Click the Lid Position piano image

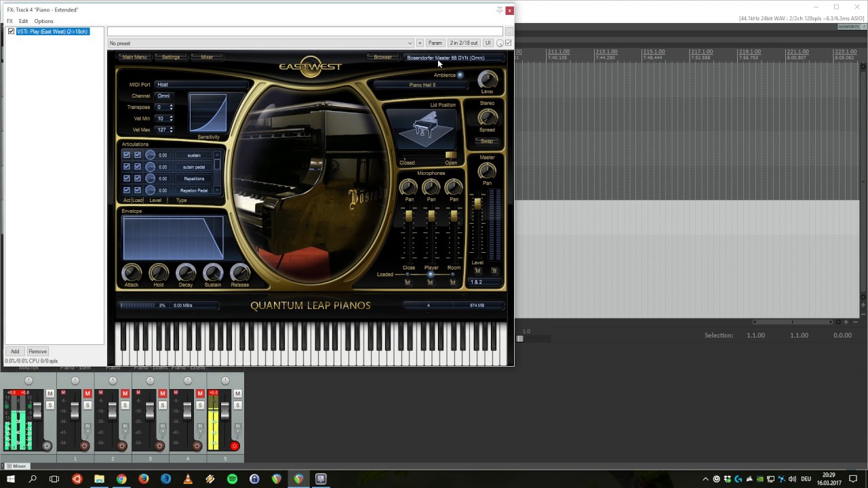coord(426,129)
